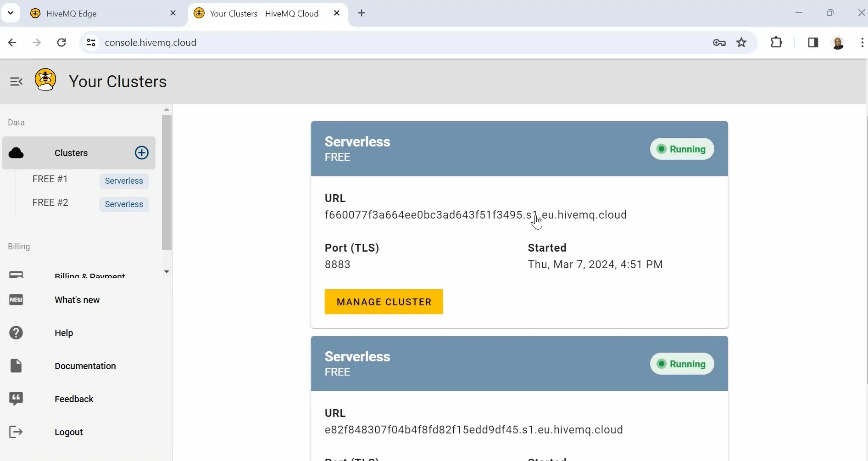Open What's new icon
The image size is (868, 461).
click(x=16, y=300)
